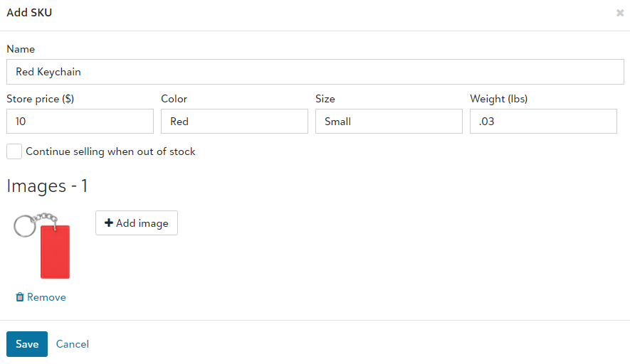Click the 'Continue selling when out of stock' label
630x364 pixels.
coord(110,151)
